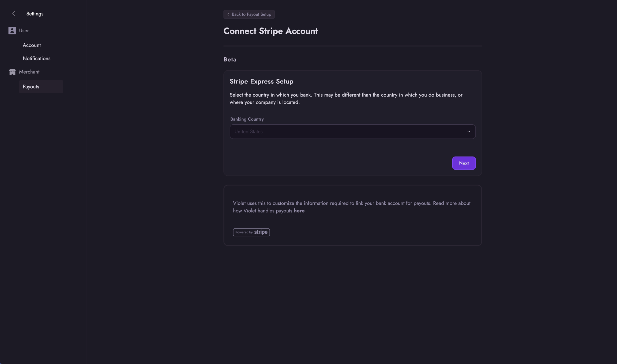This screenshot has width=617, height=364.
Task: Click the Connect Stripe Account heading
Action: 270,31
